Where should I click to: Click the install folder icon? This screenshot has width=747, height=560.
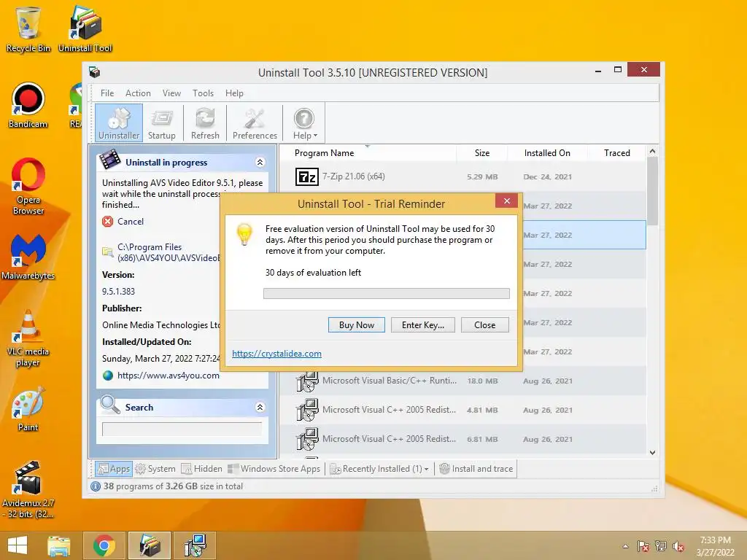tap(108, 252)
